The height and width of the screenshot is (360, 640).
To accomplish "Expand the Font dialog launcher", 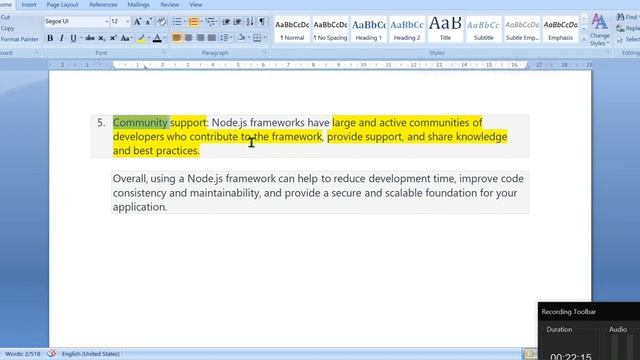I will click(164, 53).
